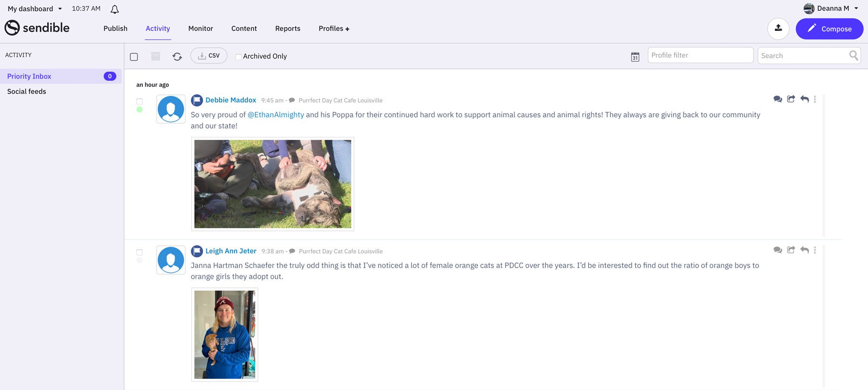Go to the Monitor tab
The width and height of the screenshot is (868, 390).
201,28
